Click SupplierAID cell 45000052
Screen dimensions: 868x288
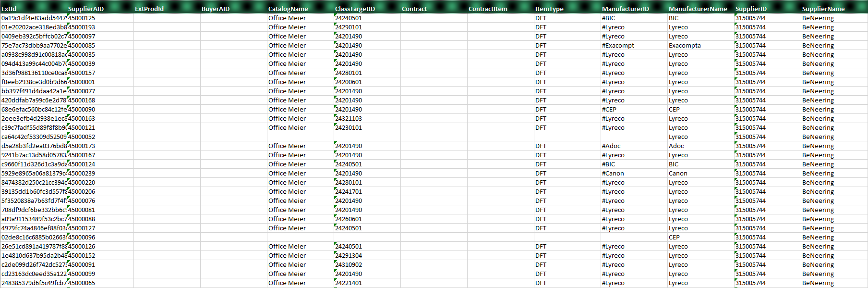[82, 137]
